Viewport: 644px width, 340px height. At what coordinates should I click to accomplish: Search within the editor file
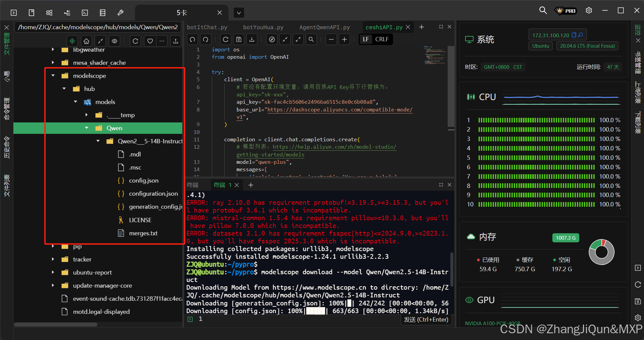click(x=311, y=39)
